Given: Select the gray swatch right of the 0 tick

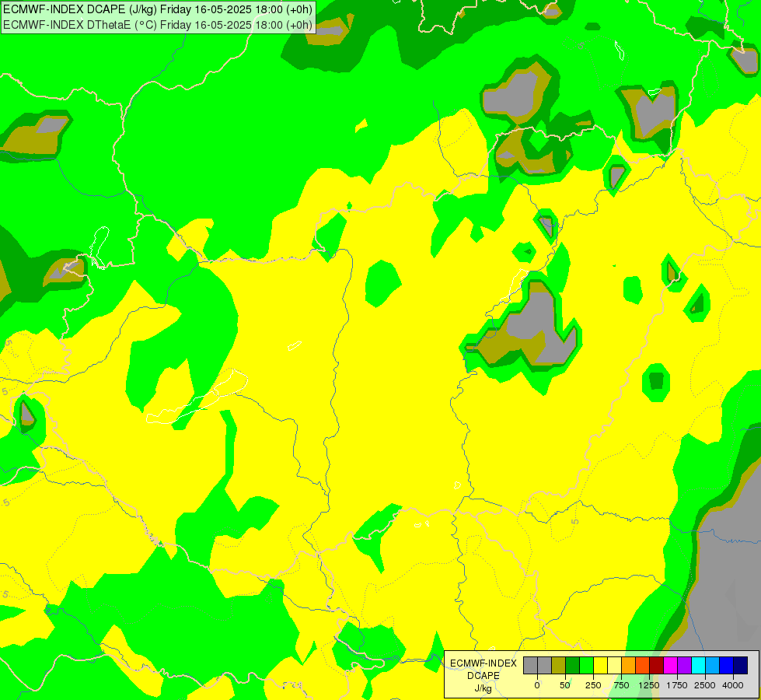Looking at the screenshot, I should [x=544, y=666].
